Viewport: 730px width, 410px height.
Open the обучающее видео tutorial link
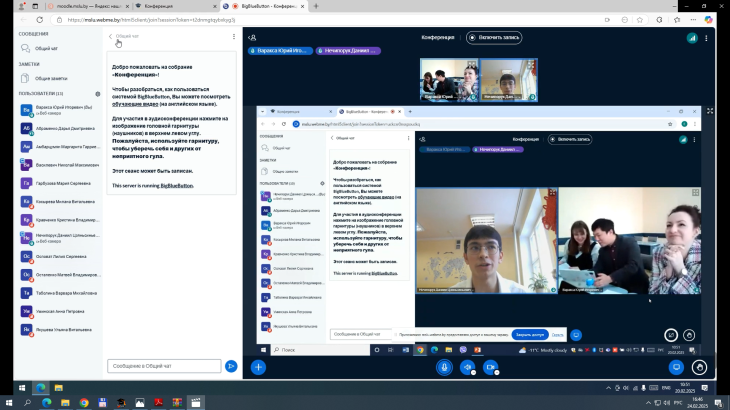click(x=135, y=104)
